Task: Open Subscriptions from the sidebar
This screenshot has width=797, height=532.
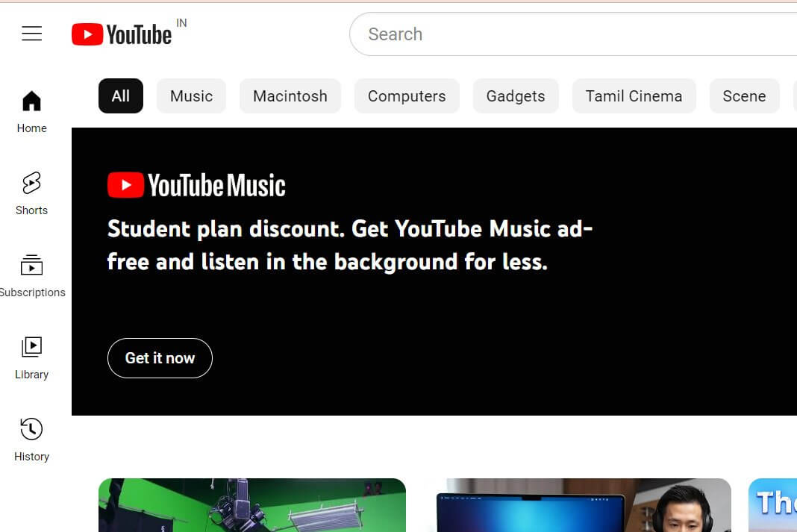Action: point(31,275)
